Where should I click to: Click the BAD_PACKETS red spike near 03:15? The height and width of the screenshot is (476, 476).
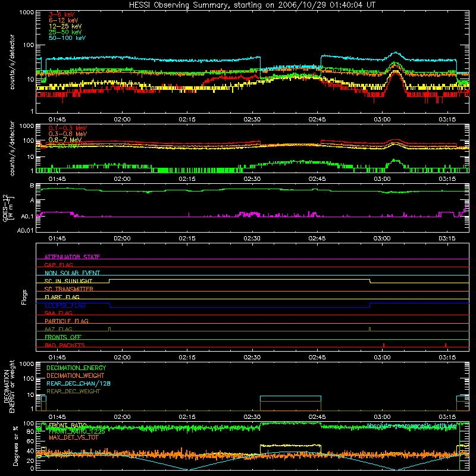(446, 345)
